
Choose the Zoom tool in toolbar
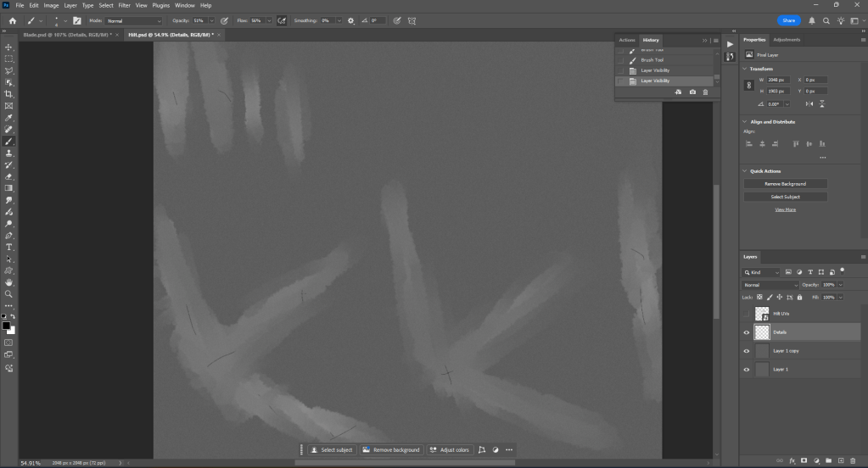[x=9, y=294]
